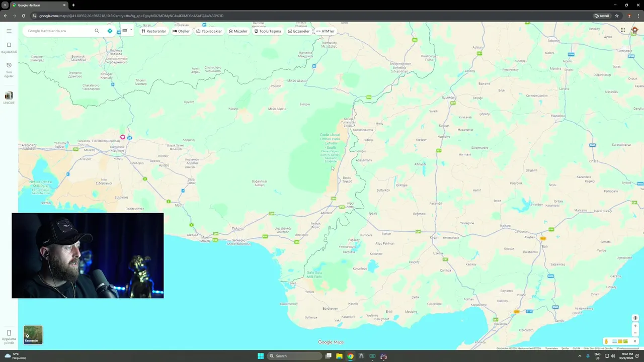Image resolution: width=644 pixels, height=362 pixels.
Task: Zoom in with the plus button
Action: pyautogui.click(x=635, y=326)
